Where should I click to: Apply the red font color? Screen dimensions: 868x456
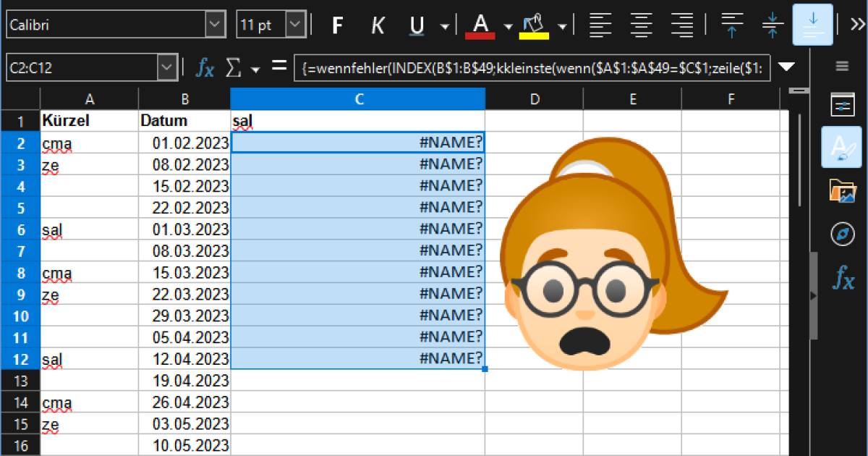click(480, 25)
